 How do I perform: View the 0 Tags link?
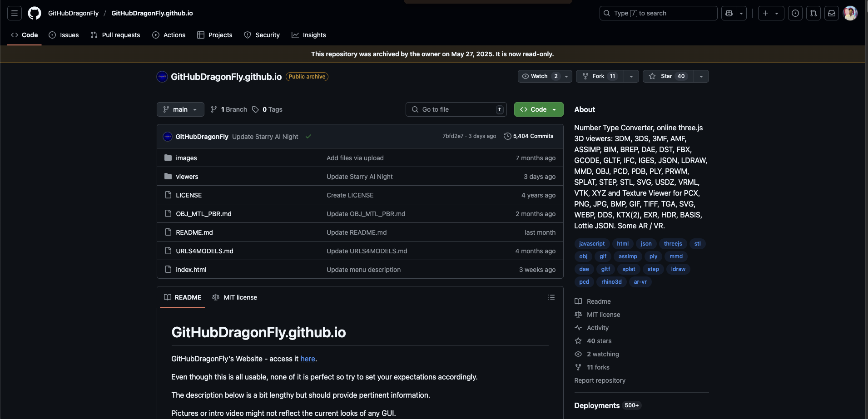268,109
